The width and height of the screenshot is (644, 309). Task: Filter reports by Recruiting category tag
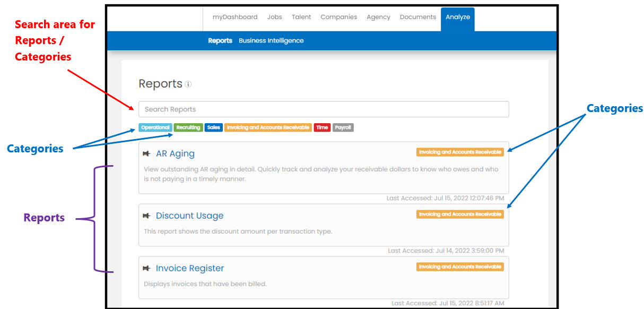pyautogui.click(x=188, y=127)
